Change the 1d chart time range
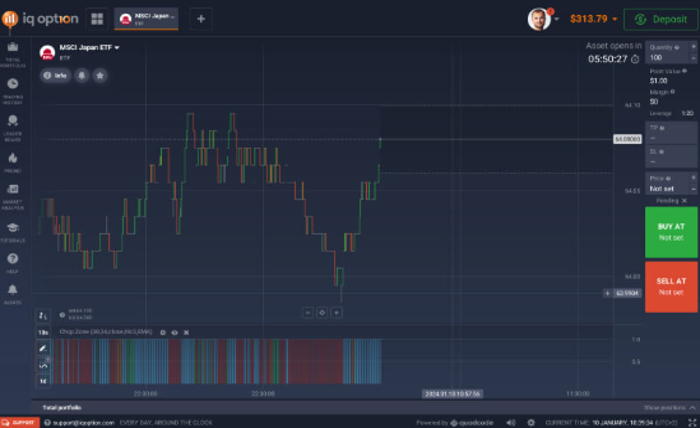This screenshot has height=428, width=700. tap(43, 381)
